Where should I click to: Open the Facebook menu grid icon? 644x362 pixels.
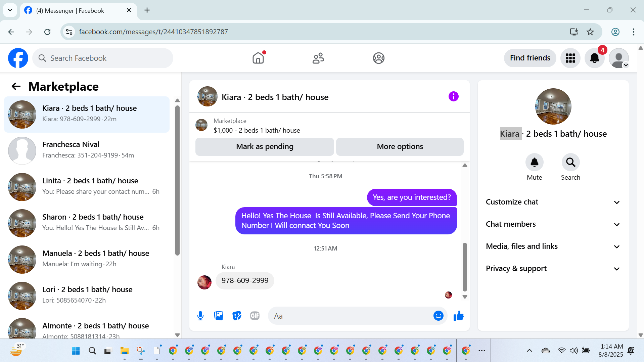[570, 58]
